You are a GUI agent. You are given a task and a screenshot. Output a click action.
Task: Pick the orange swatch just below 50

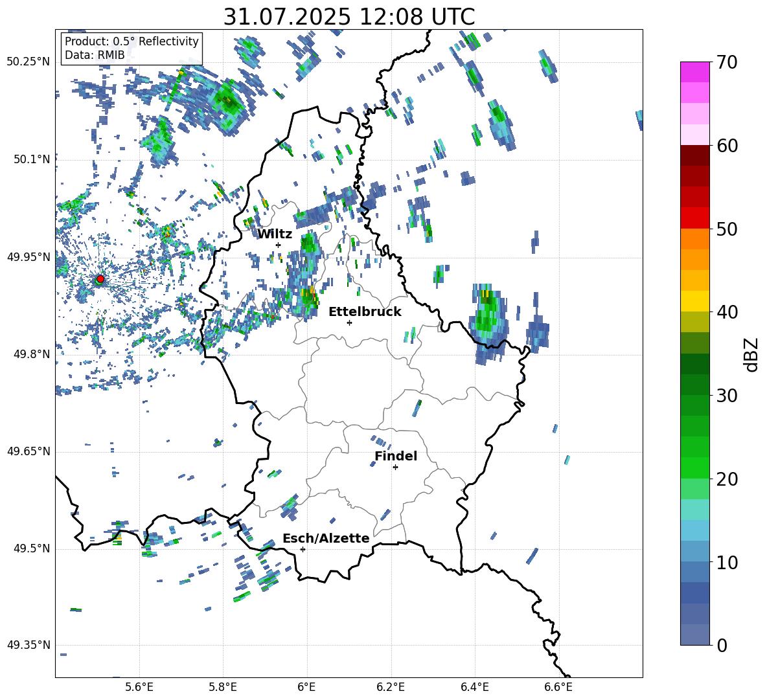[694, 239]
